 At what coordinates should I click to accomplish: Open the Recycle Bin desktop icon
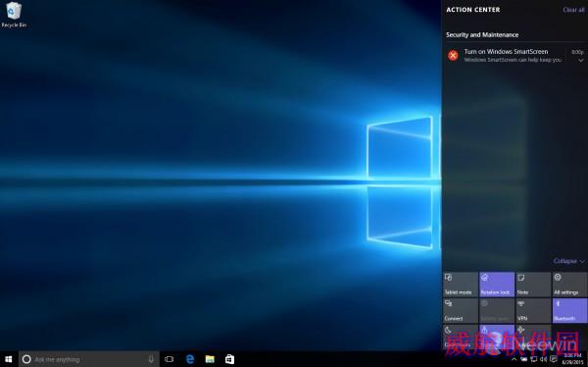14,15
